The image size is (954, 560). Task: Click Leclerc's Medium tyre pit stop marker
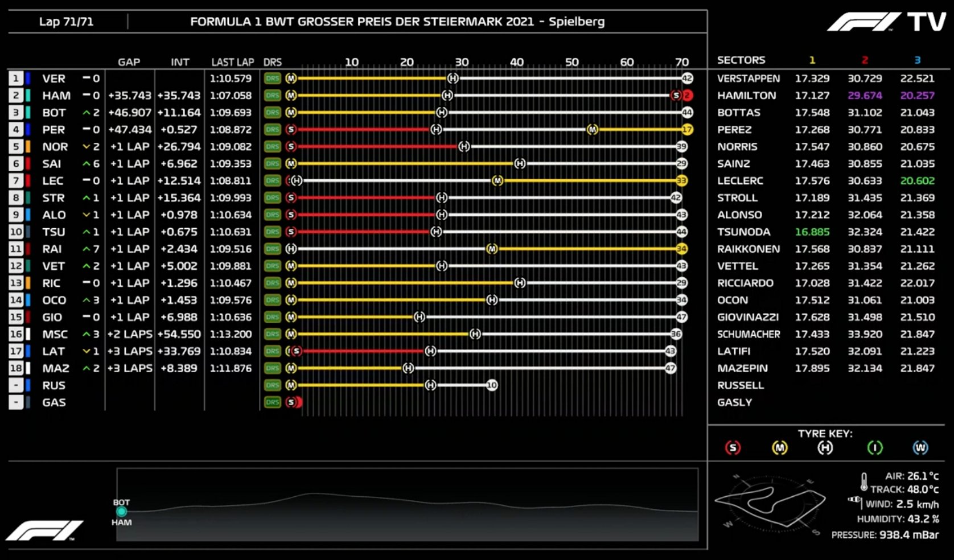pyautogui.click(x=497, y=181)
